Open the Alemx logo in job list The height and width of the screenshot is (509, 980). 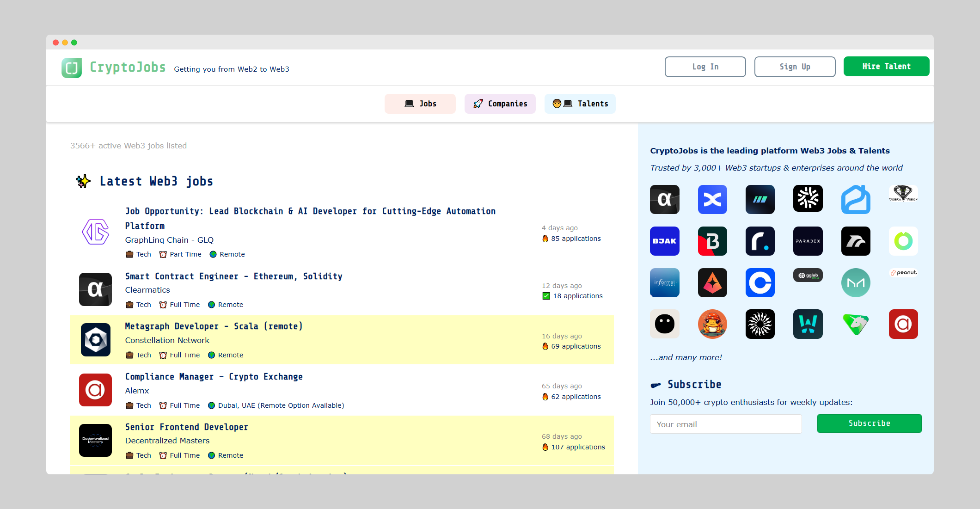click(95, 390)
